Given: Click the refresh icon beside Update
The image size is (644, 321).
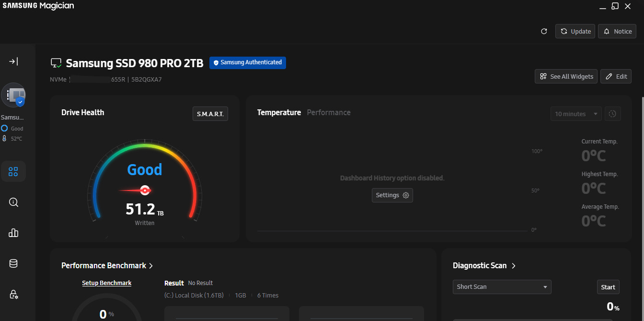Looking at the screenshot, I should [x=544, y=31].
